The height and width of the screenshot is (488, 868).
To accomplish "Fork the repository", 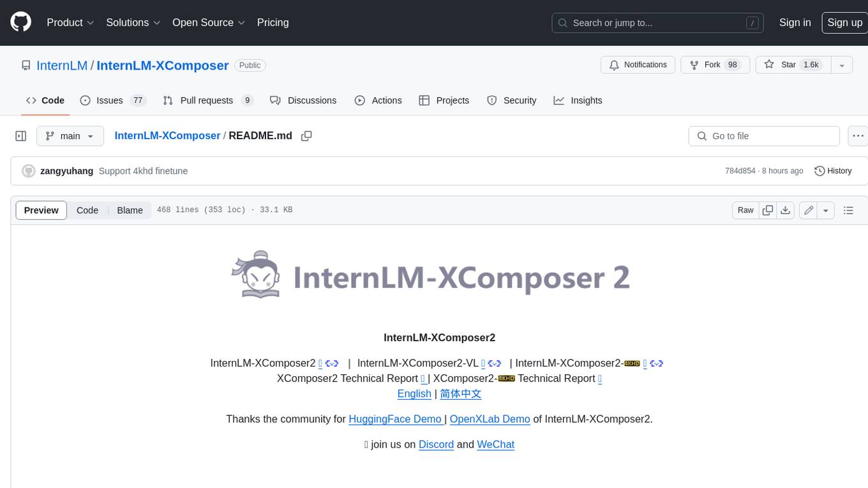I will pos(716,65).
